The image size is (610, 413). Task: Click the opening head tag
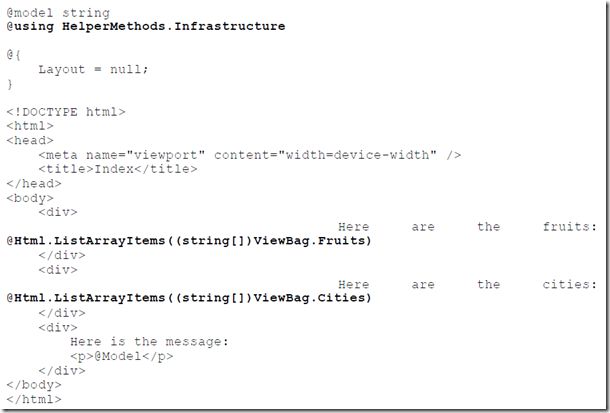click(x=30, y=140)
